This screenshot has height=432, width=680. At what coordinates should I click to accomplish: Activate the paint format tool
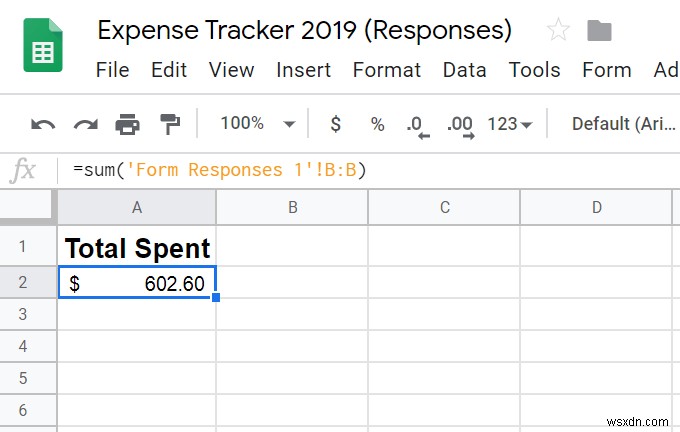(170, 124)
